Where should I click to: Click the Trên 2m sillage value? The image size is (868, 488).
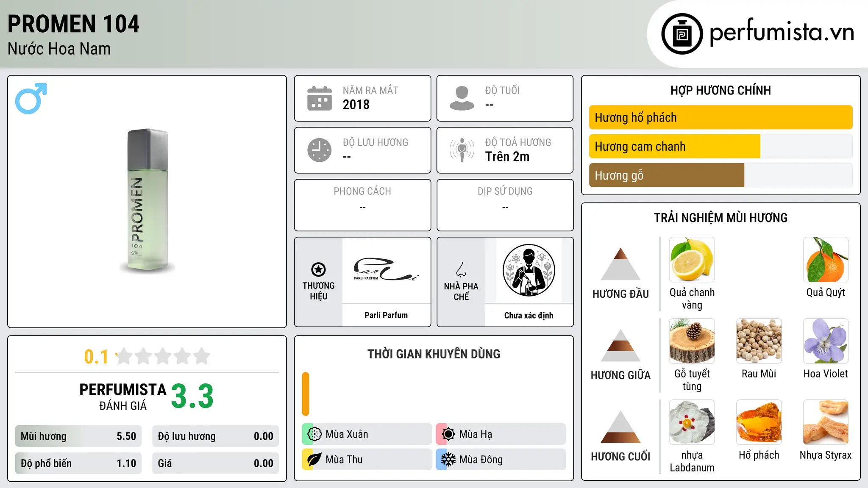[507, 157]
